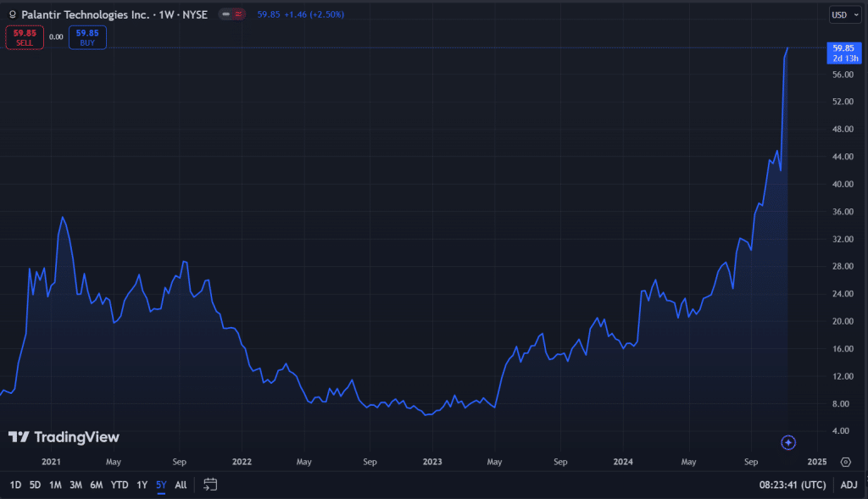868x499 pixels.
Task: Click the 2022 label on the time axis
Action: pos(242,462)
